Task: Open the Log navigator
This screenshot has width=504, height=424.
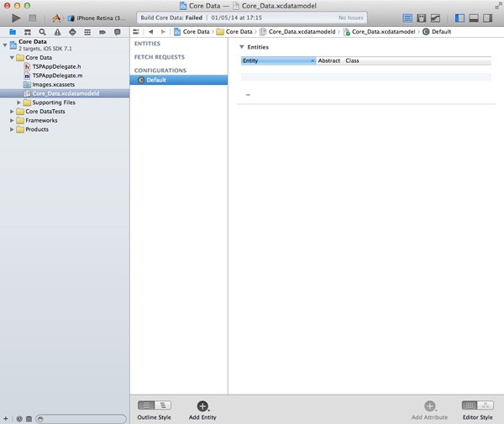Action: pos(118,32)
